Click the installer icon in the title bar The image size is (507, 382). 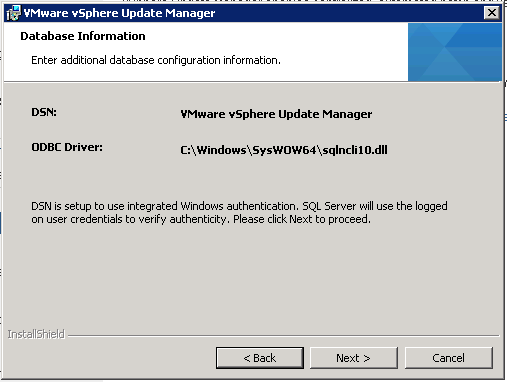click(x=13, y=13)
